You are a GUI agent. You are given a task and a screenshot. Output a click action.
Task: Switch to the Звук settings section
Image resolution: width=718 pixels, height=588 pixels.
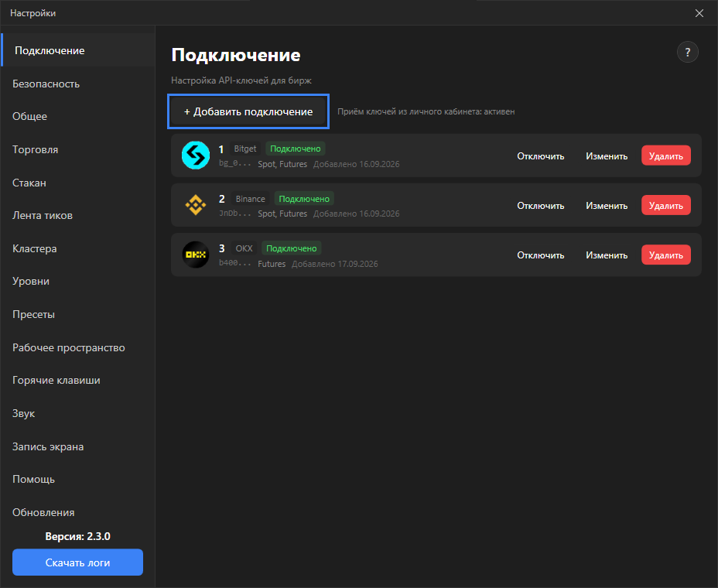78,413
